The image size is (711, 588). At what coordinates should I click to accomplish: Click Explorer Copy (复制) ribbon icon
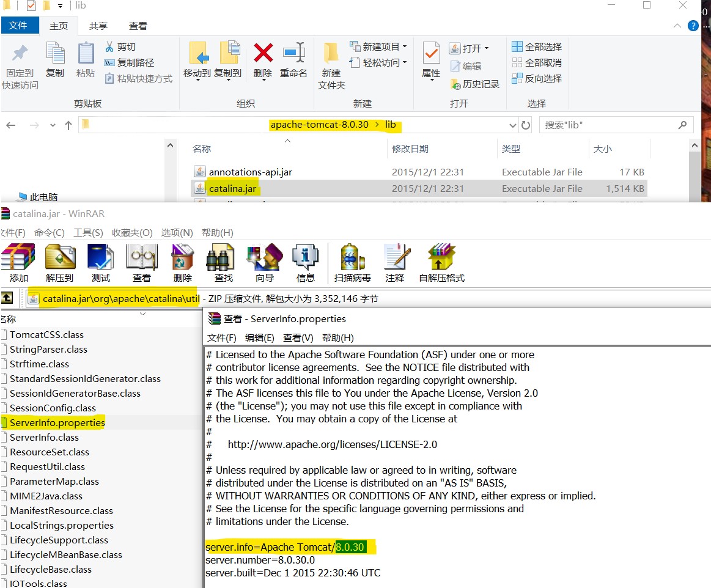[55, 60]
